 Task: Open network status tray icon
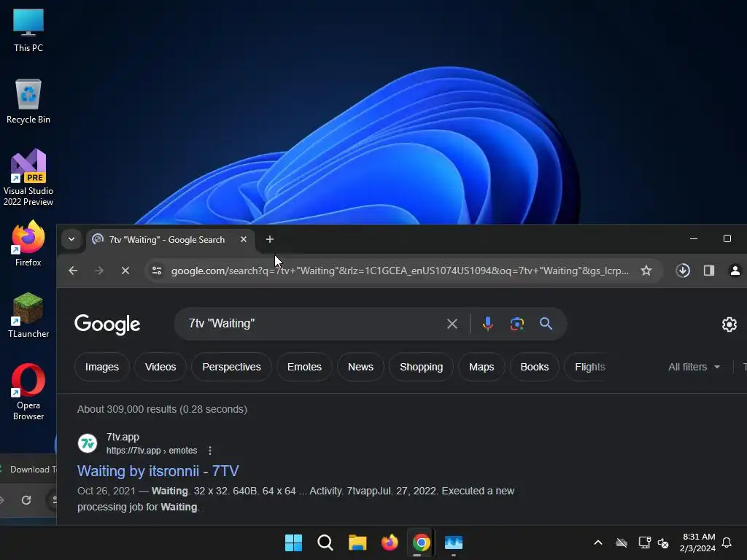[645, 542]
